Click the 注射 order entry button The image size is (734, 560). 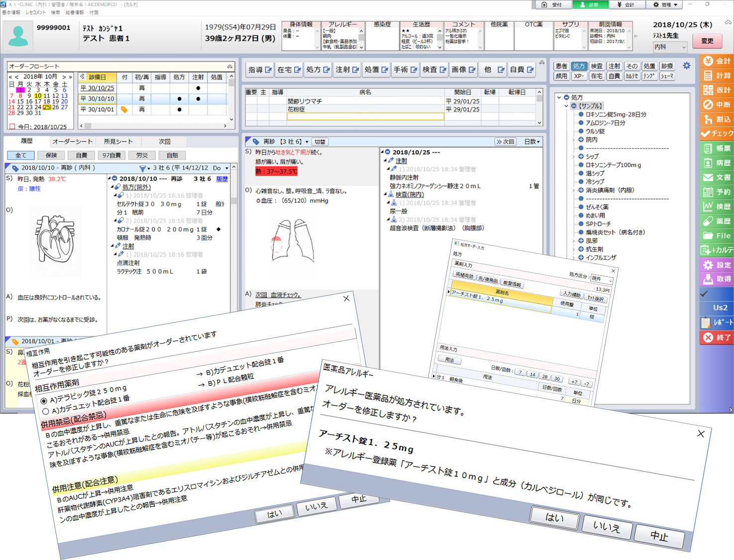pos(347,70)
